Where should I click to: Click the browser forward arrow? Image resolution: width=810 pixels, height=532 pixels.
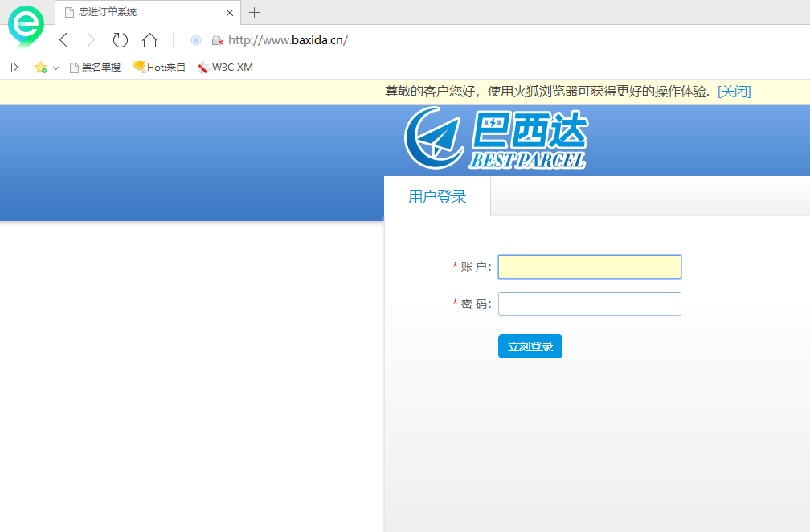coord(91,39)
